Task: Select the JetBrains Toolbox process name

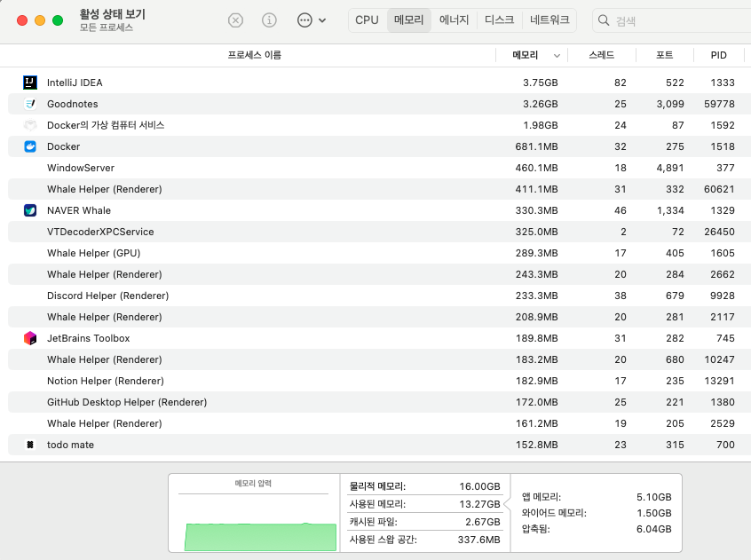Action: (88, 338)
